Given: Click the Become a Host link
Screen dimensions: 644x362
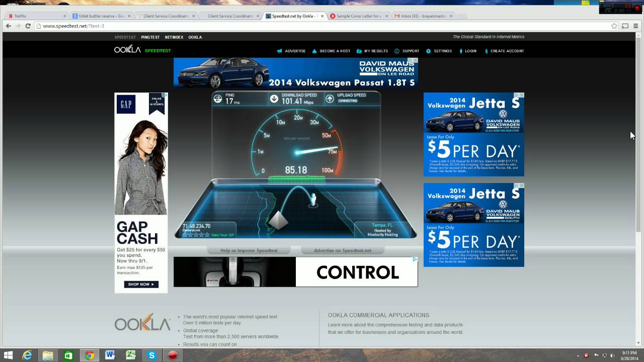Looking at the screenshot, I should click(x=335, y=51).
